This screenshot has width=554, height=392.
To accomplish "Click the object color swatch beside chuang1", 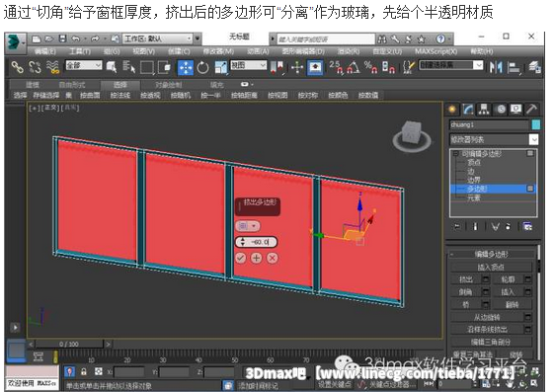I will pyautogui.click(x=536, y=124).
